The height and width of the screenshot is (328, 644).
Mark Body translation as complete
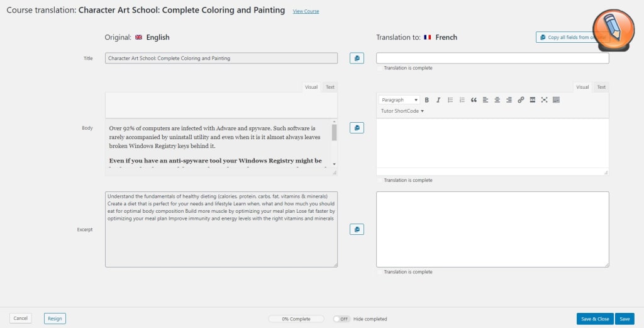(379, 181)
